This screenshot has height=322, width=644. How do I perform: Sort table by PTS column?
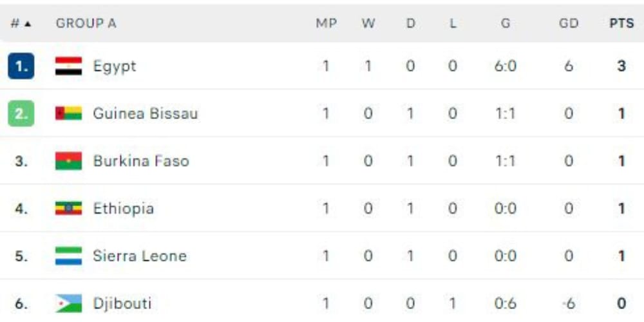[x=621, y=23]
